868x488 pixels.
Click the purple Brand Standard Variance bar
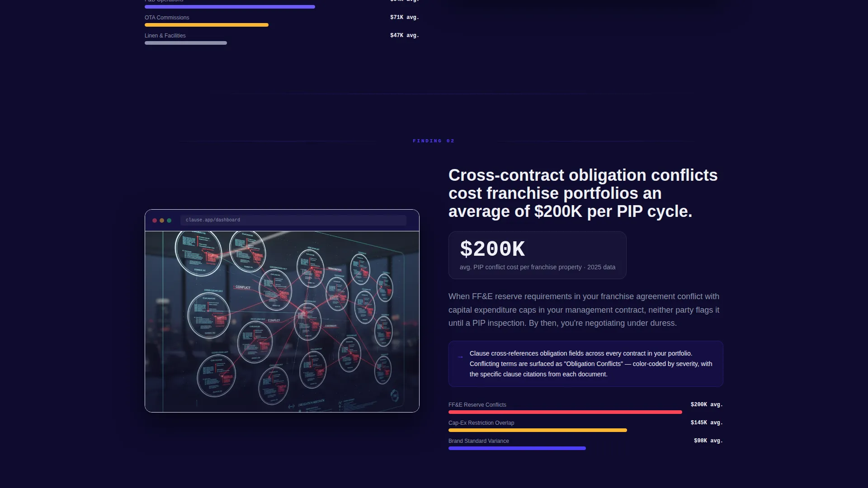click(517, 448)
